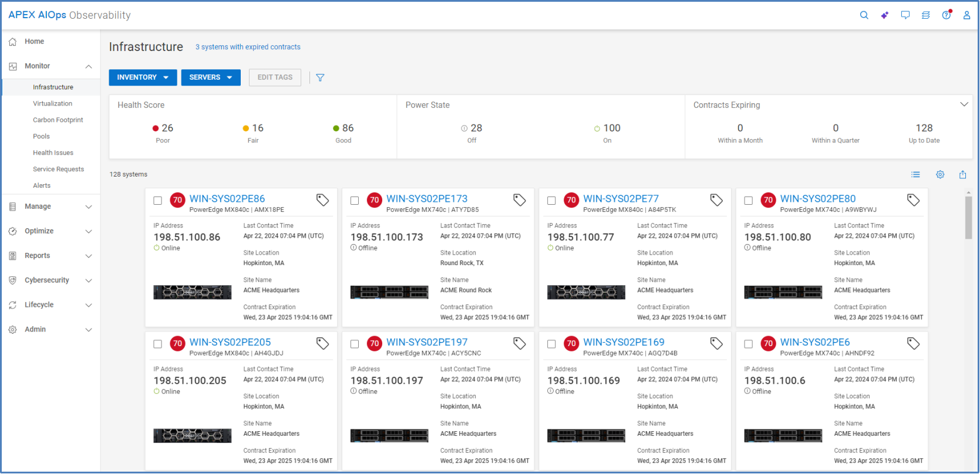Image resolution: width=980 pixels, height=474 pixels.
Task: Open the INVENTORY dropdown
Action: point(143,77)
